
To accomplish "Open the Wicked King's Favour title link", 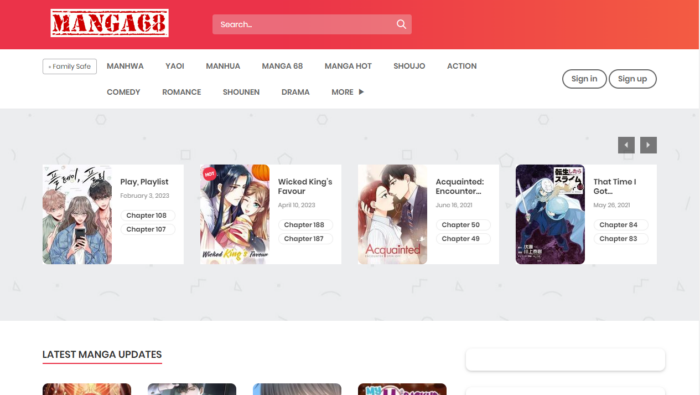I will click(x=305, y=187).
